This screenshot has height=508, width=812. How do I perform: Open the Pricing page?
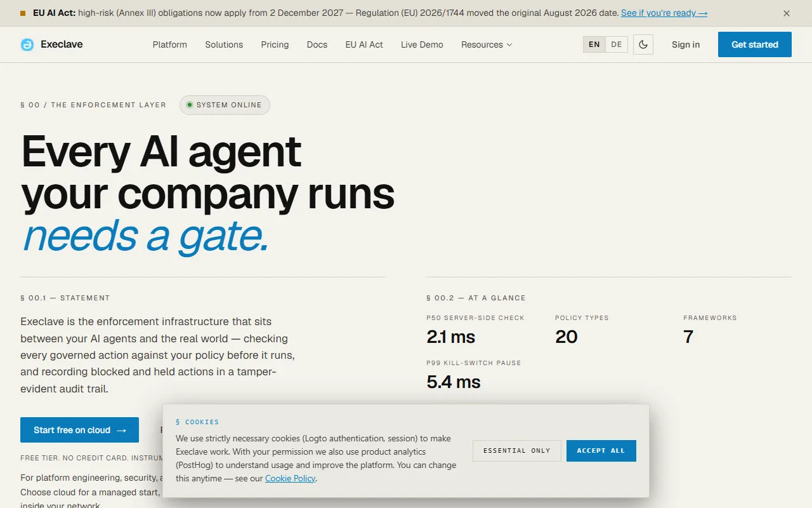click(275, 44)
